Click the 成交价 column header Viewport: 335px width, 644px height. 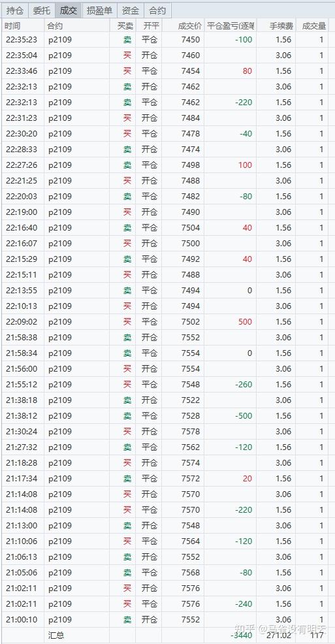pyautogui.click(x=183, y=26)
